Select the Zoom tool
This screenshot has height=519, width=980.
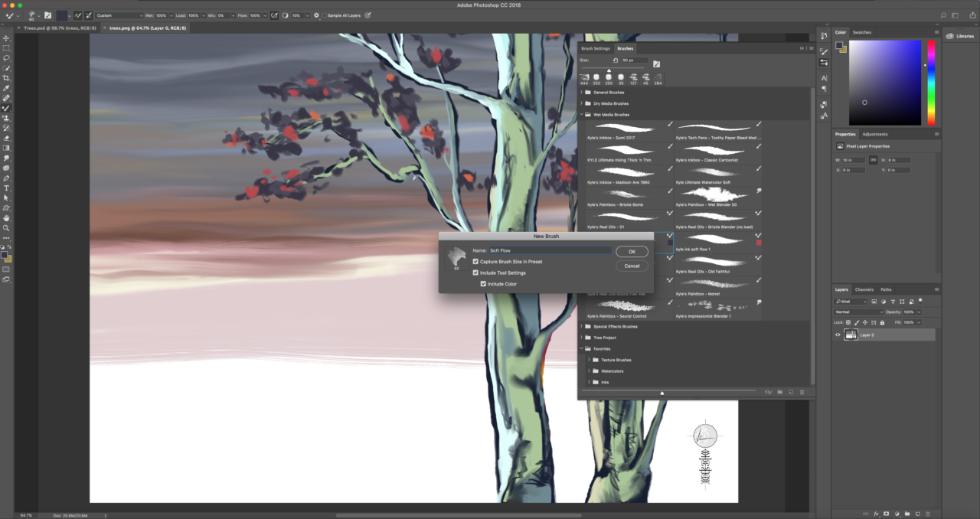click(x=6, y=228)
